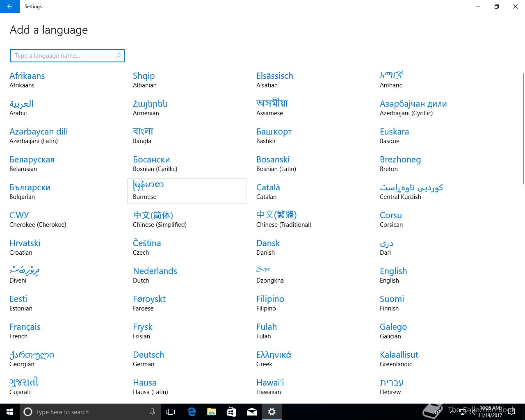Select the Hebrew language
Image resolution: width=525 pixels, height=420 pixels.
[x=434, y=387]
